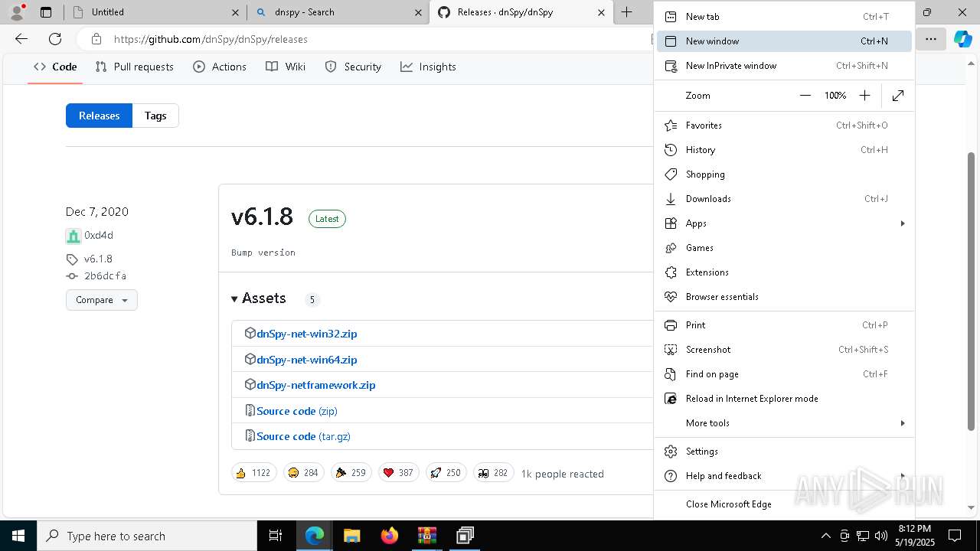Click the address bar URL
The image size is (980, 551).
pos(211,39)
